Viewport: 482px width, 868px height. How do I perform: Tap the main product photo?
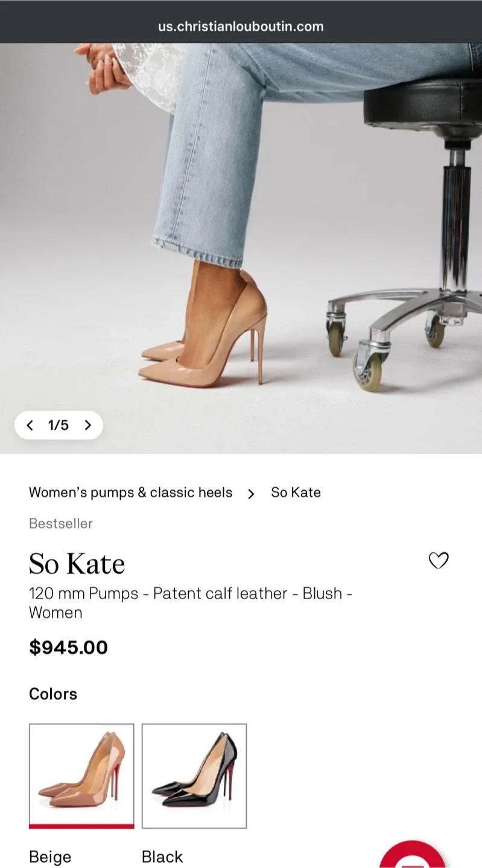[241, 241]
